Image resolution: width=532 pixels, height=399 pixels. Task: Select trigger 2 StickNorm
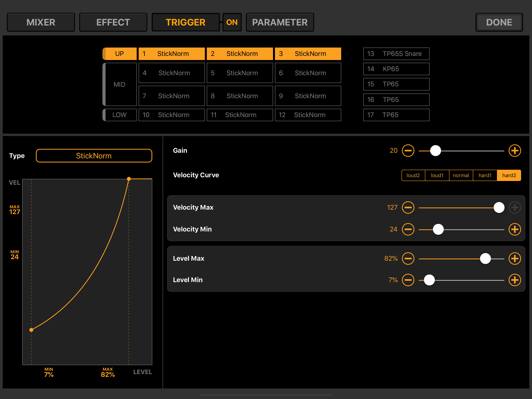(240, 54)
